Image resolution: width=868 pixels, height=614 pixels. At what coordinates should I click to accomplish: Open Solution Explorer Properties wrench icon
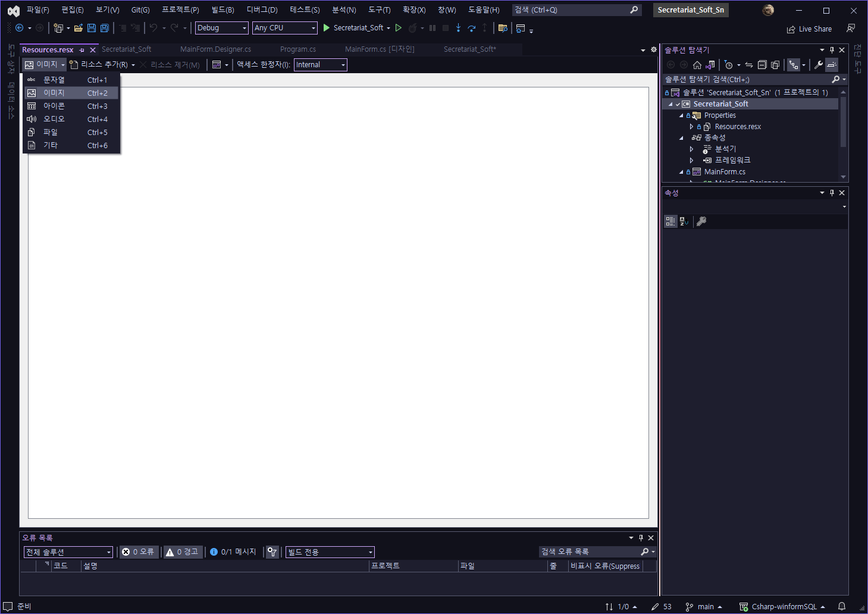coord(819,65)
